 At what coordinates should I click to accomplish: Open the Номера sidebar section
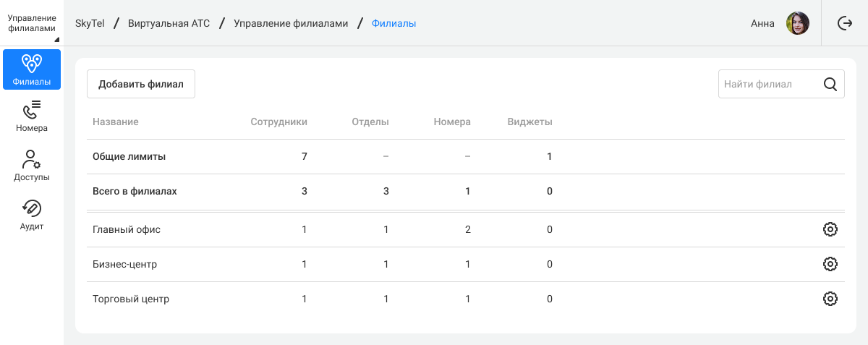(x=32, y=116)
